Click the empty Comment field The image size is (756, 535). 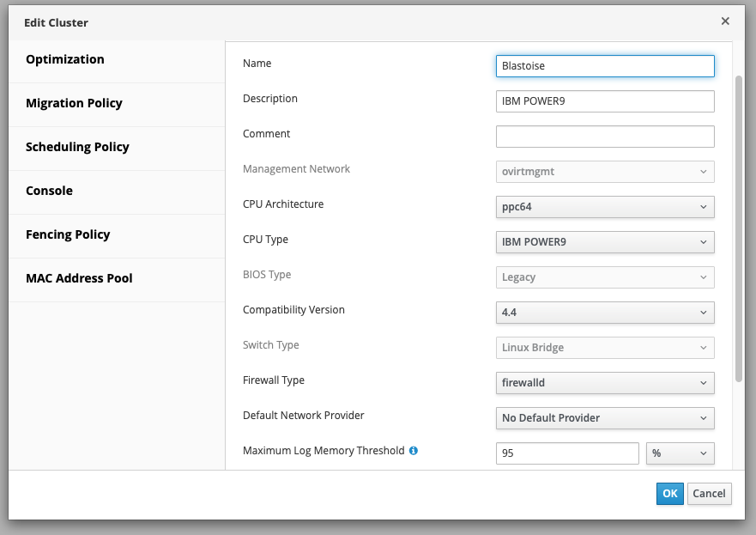605,137
